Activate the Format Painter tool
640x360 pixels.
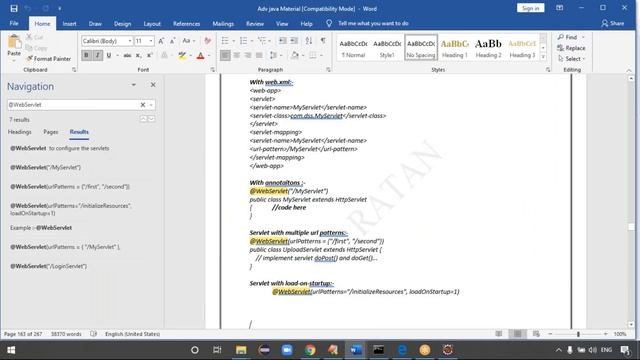[48, 59]
